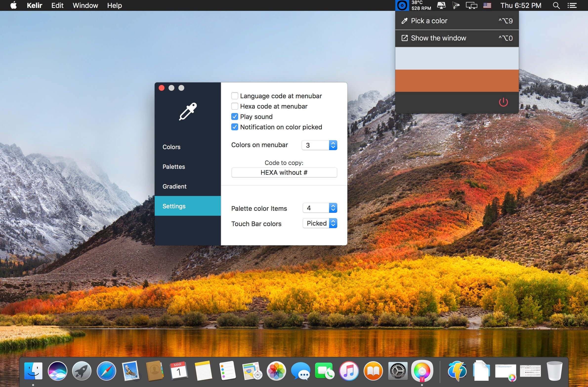The image size is (588, 387).
Task: Launch Safari from the Dock
Action: coord(106,371)
